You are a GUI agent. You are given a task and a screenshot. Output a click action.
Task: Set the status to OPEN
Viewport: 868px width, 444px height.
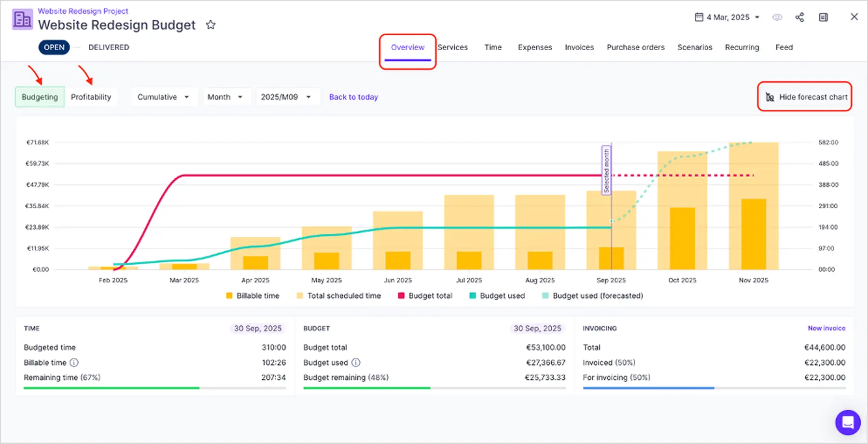54,47
